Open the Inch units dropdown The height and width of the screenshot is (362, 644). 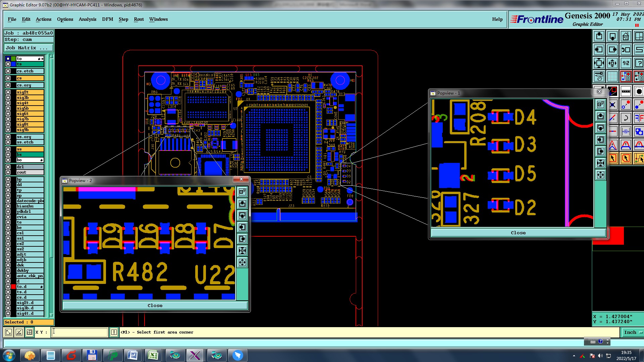632,332
